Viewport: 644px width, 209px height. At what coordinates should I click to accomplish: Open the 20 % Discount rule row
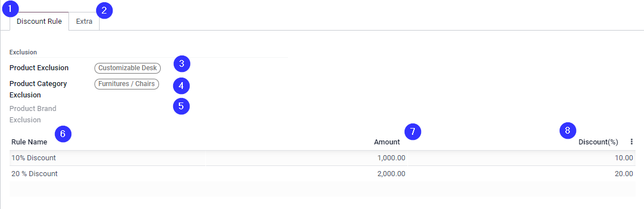[323, 174]
